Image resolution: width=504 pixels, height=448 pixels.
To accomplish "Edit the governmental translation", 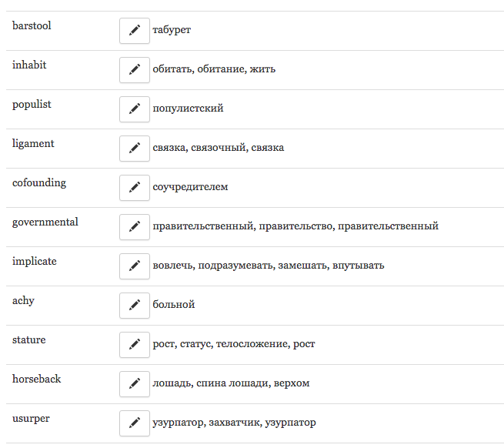I will [135, 226].
